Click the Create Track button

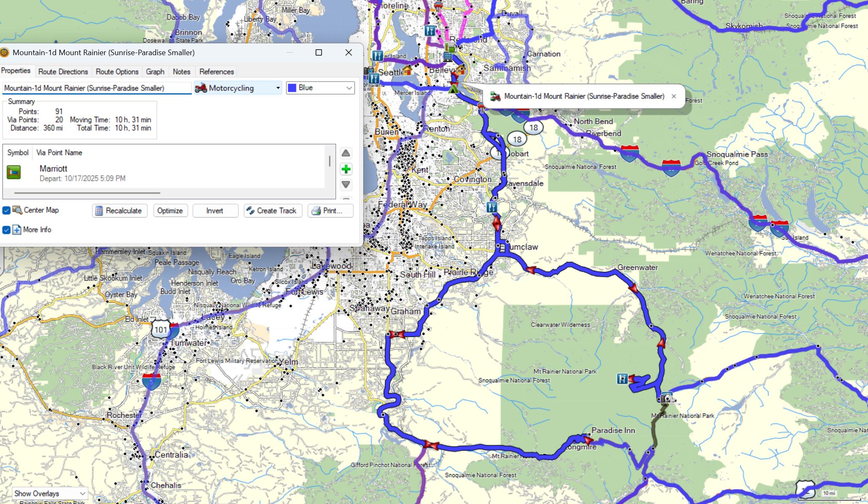click(273, 211)
